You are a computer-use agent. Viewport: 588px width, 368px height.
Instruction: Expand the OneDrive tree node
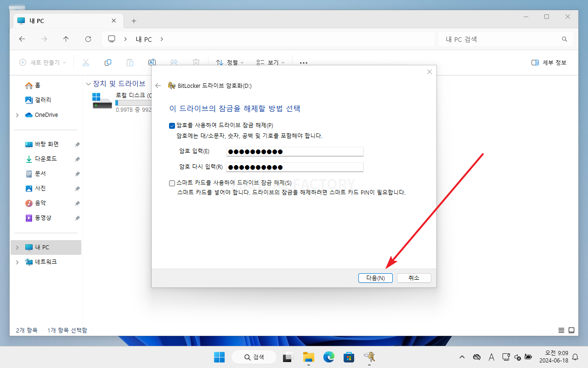[17, 115]
